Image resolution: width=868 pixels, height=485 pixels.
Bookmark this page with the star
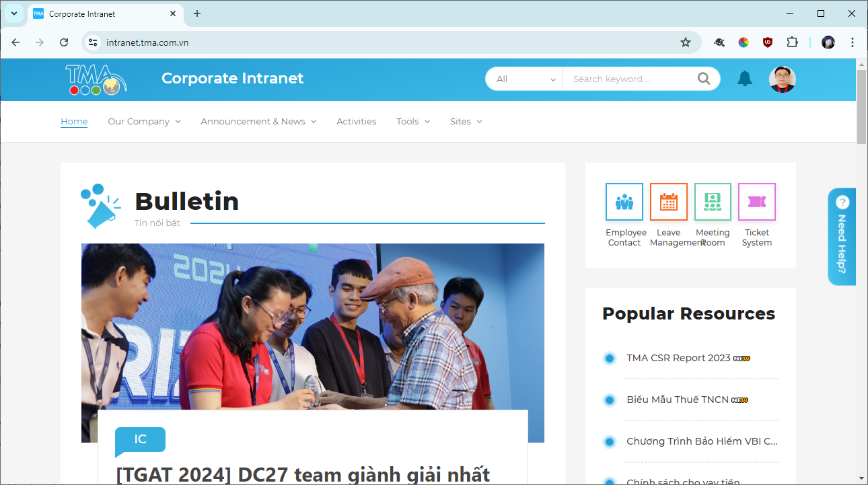pyautogui.click(x=686, y=42)
